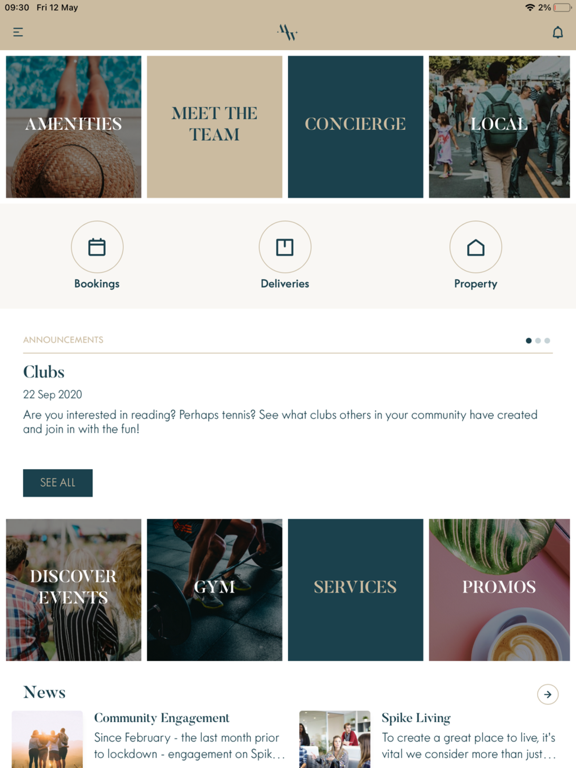
Task: Open Property house icon
Action: coord(476,247)
